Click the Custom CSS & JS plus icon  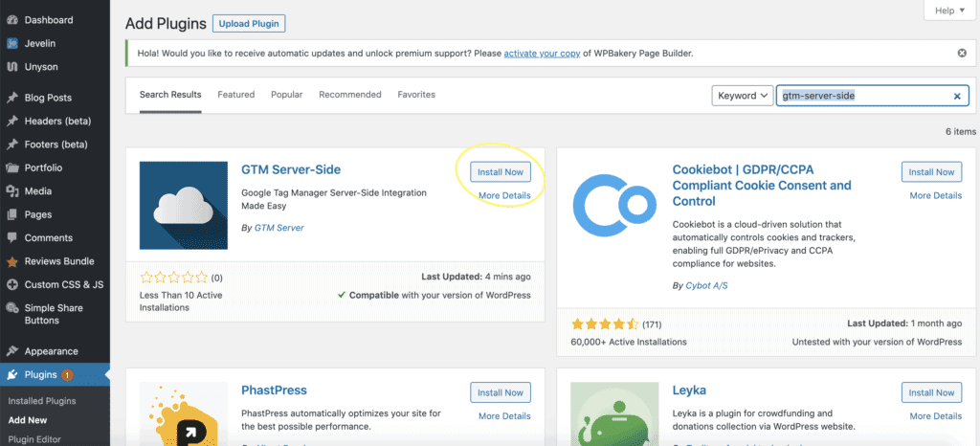pyautogui.click(x=11, y=284)
